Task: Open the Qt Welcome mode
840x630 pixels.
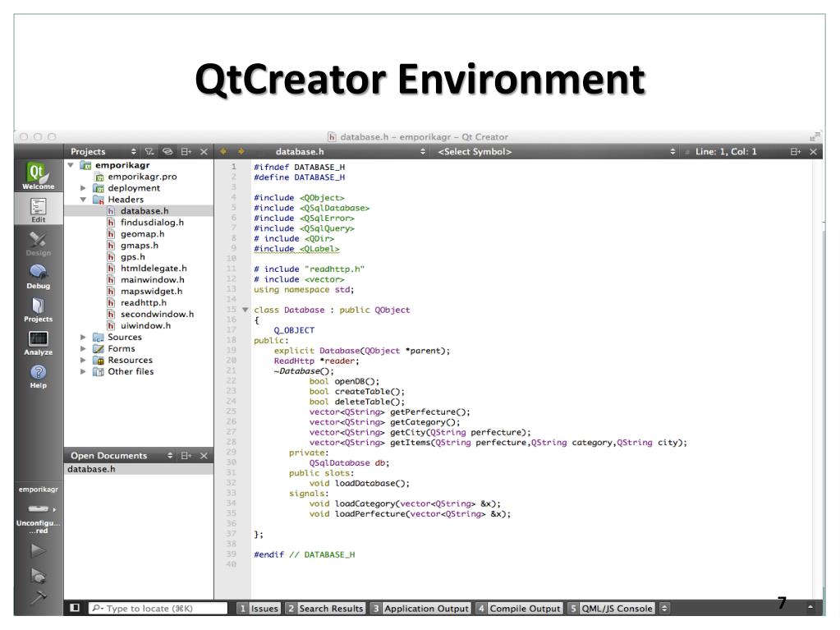Action: point(38,176)
